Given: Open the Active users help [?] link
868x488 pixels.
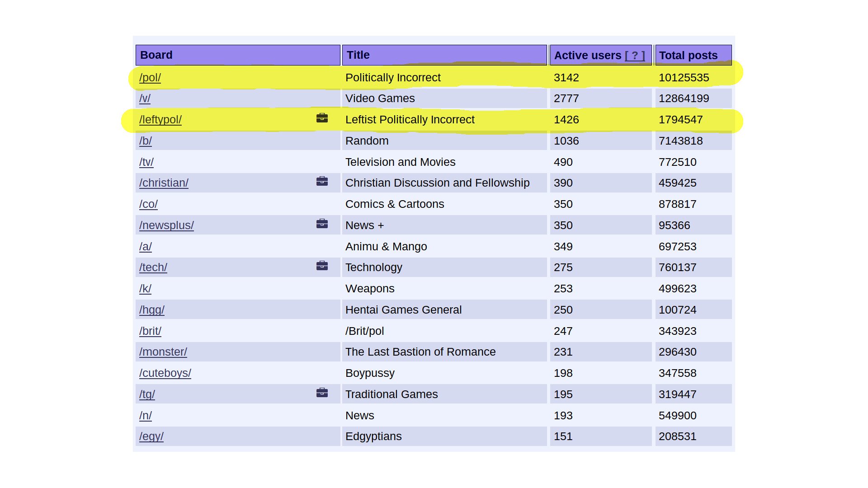Looking at the screenshot, I should coord(635,56).
